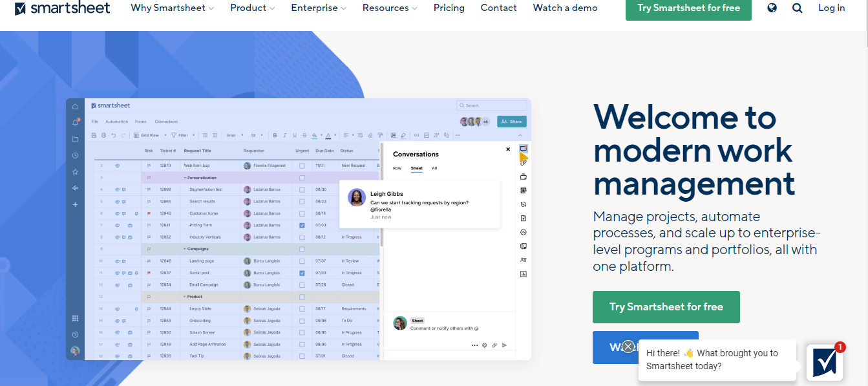Open the Smartsheet chat widget icon
The image size is (868, 386).
(825, 362)
